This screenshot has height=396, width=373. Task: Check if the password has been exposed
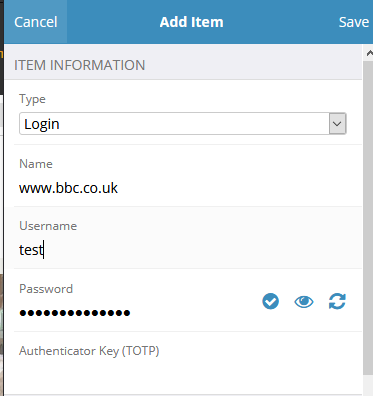[x=270, y=301]
